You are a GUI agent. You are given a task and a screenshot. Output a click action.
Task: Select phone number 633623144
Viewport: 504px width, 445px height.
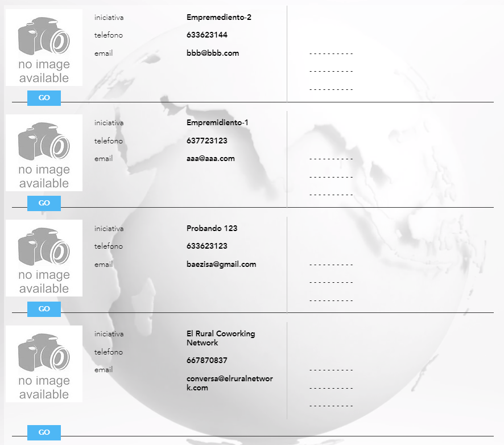coord(207,35)
